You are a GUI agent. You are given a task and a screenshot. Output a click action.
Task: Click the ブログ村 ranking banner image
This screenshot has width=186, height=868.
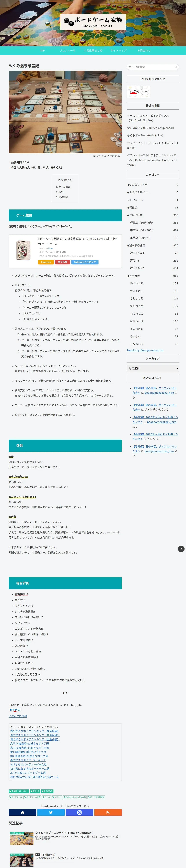point(138,92)
